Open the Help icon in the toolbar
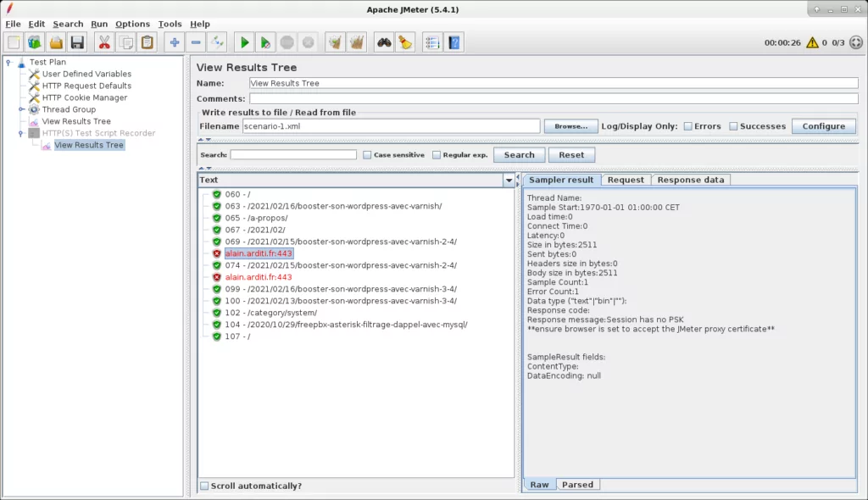 click(x=454, y=42)
